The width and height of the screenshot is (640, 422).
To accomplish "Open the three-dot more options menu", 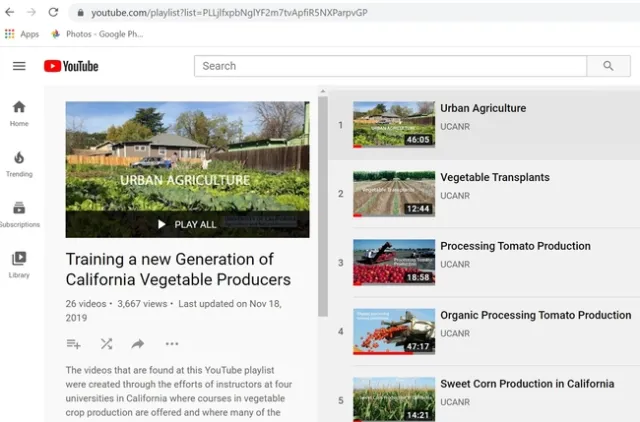I will (x=172, y=344).
